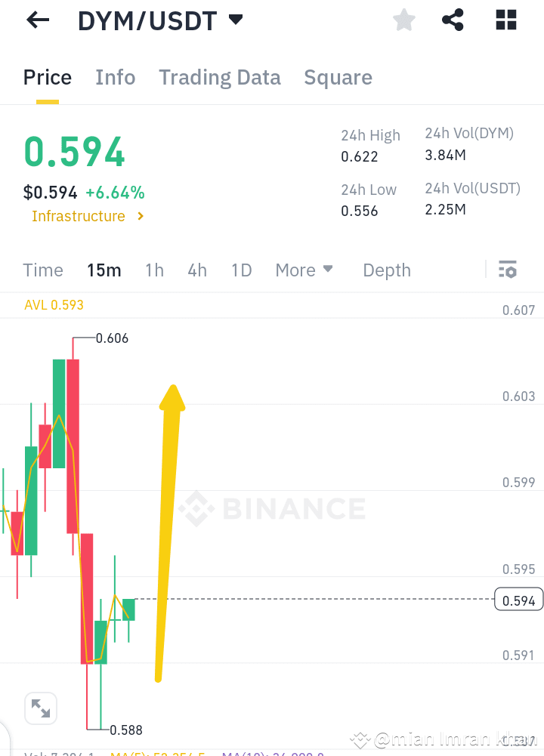This screenshot has width=544, height=756.
Task: Add DYM/USDT to favorites via the star
Action: tap(403, 20)
